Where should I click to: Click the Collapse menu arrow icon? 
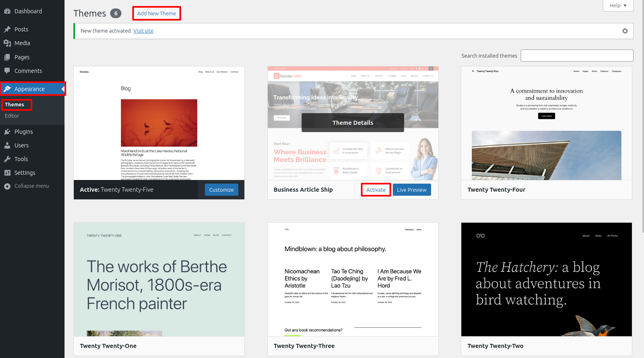7,186
